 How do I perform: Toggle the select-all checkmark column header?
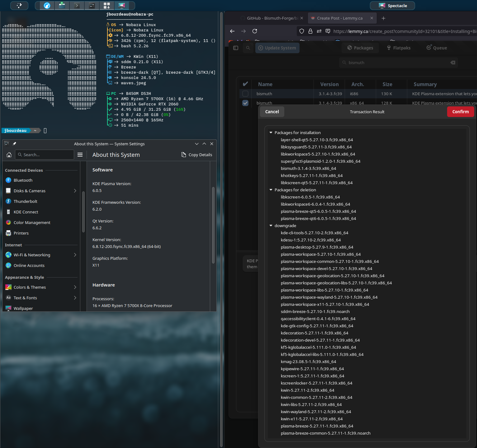tap(245, 84)
